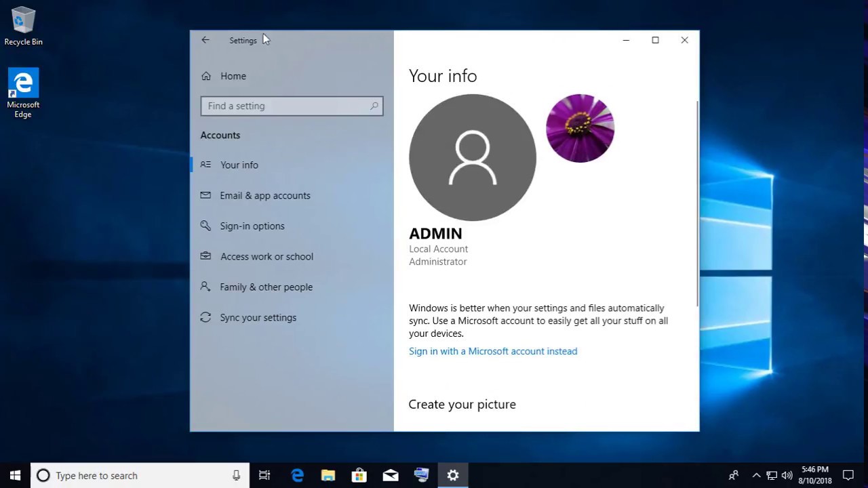
Task: Open Task View from the taskbar
Action: (264, 475)
